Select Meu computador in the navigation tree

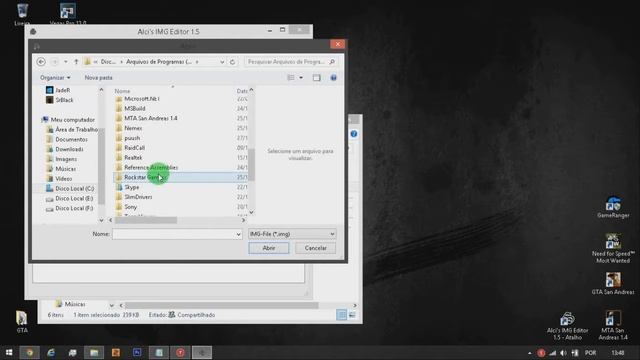coord(68,120)
